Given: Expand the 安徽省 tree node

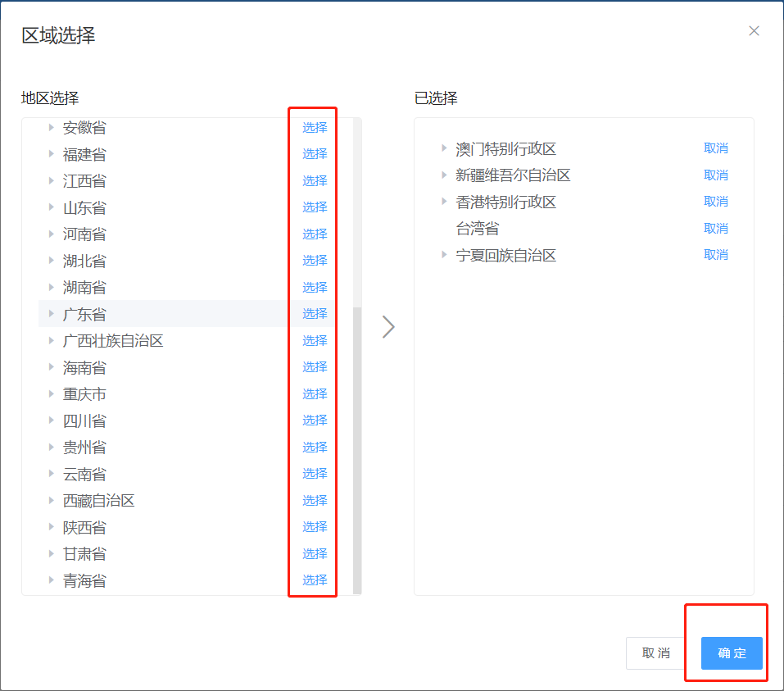Looking at the screenshot, I should coord(51,128).
